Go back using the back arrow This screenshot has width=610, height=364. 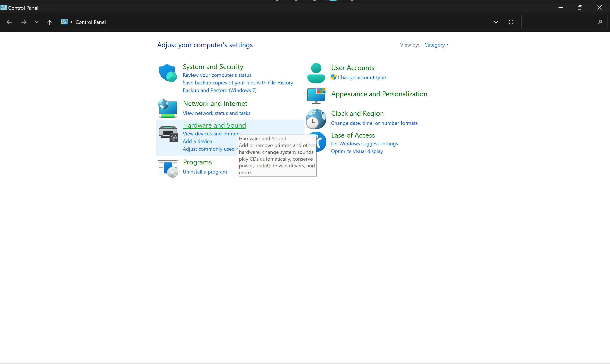[x=9, y=22]
